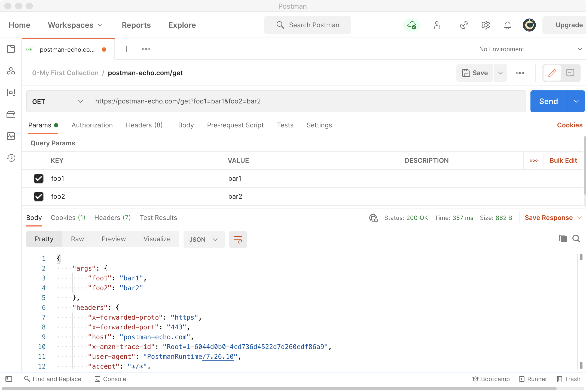Open Bulk Edit for query params

563,160
